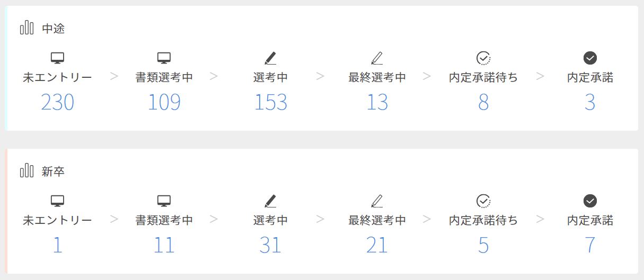The width and height of the screenshot is (644, 280).
Task: Open the 109 書類選考中 count in 中途
Action: (164, 103)
